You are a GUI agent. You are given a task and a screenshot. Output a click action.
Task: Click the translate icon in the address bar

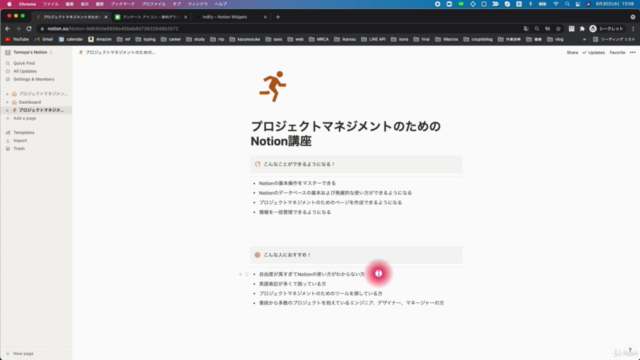coord(526,29)
